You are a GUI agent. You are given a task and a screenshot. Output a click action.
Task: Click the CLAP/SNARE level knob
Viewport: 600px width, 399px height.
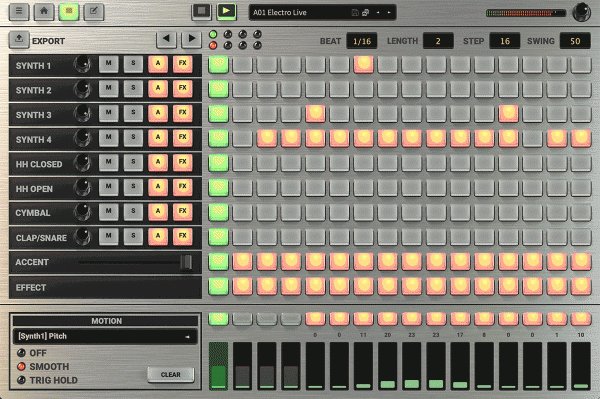coord(83,237)
